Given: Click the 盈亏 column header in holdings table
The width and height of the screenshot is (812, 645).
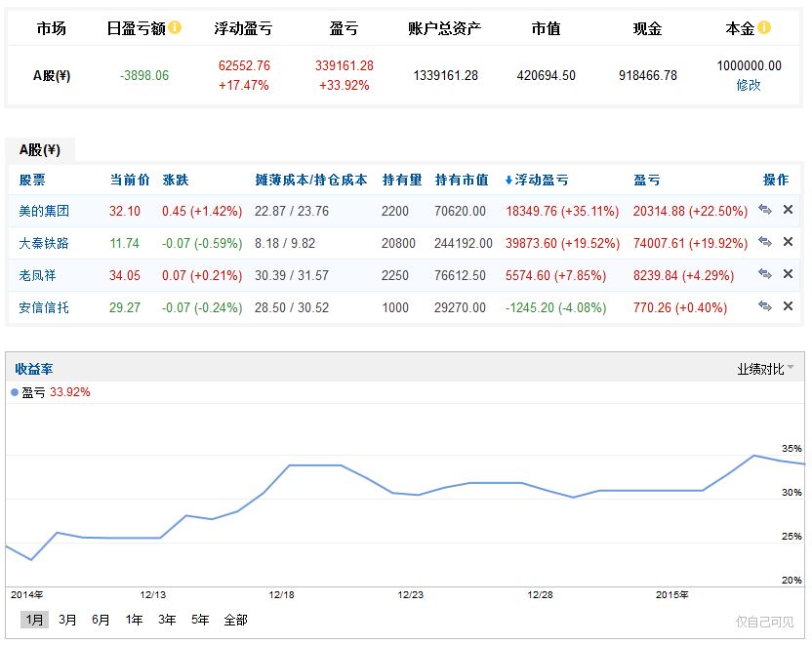Looking at the screenshot, I should 647,180.
